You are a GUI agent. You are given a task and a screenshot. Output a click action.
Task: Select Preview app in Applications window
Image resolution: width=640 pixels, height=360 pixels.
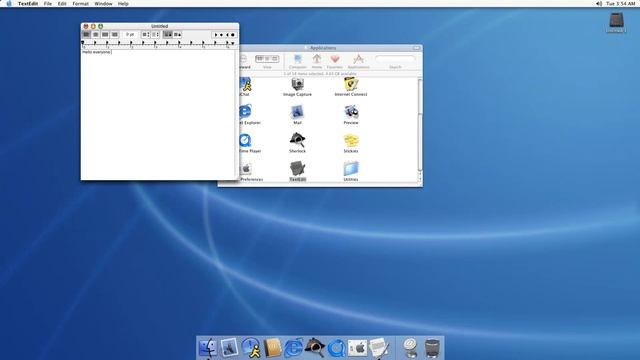(x=351, y=115)
